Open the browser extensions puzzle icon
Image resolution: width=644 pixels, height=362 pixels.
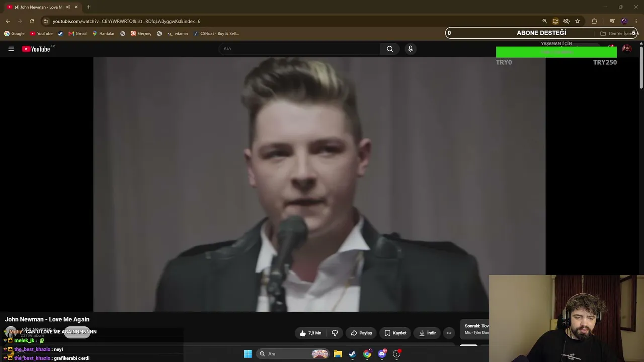594,21
